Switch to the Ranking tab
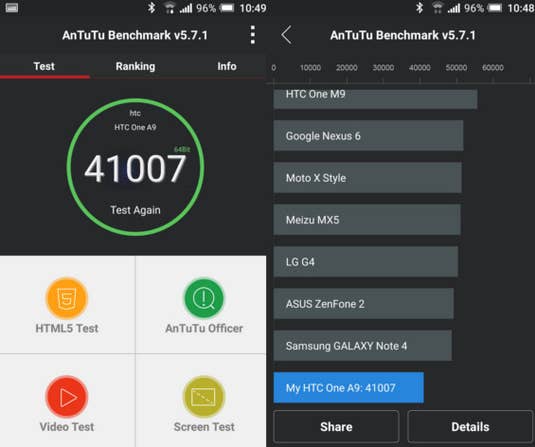This screenshot has width=535, height=447. coord(135,66)
